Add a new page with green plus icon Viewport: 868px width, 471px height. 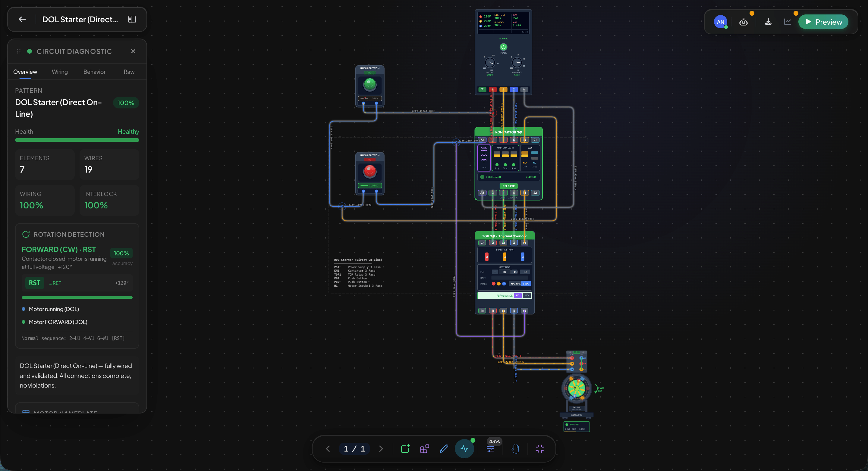click(x=405, y=449)
